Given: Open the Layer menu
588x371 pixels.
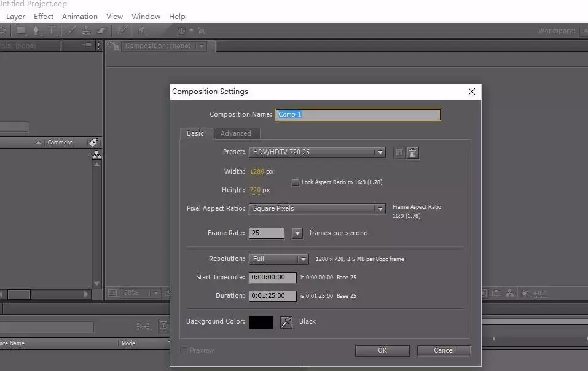Looking at the screenshot, I should (15, 17).
